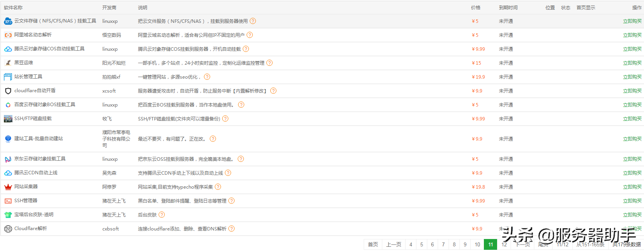Open help icon for 黑白名单 description
Viewport: 644px width, 251px height.
click(x=231, y=201)
